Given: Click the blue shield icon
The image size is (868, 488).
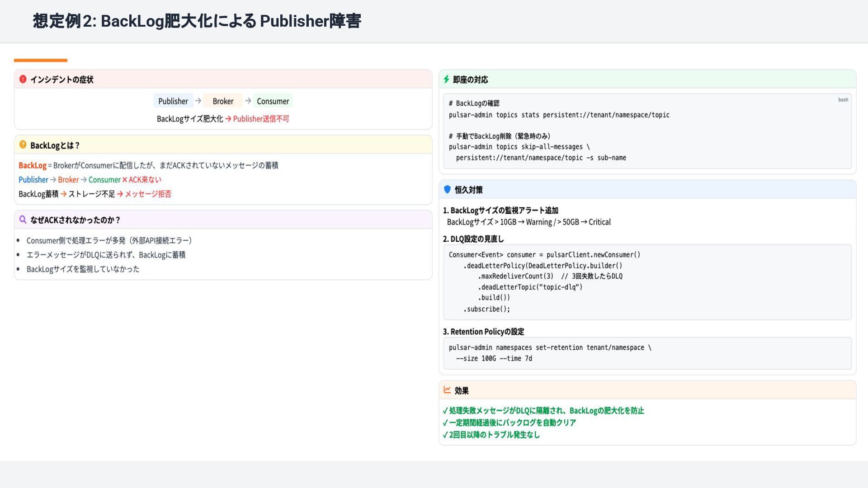Looking at the screenshot, I should pyautogui.click(x=447, y=190).
